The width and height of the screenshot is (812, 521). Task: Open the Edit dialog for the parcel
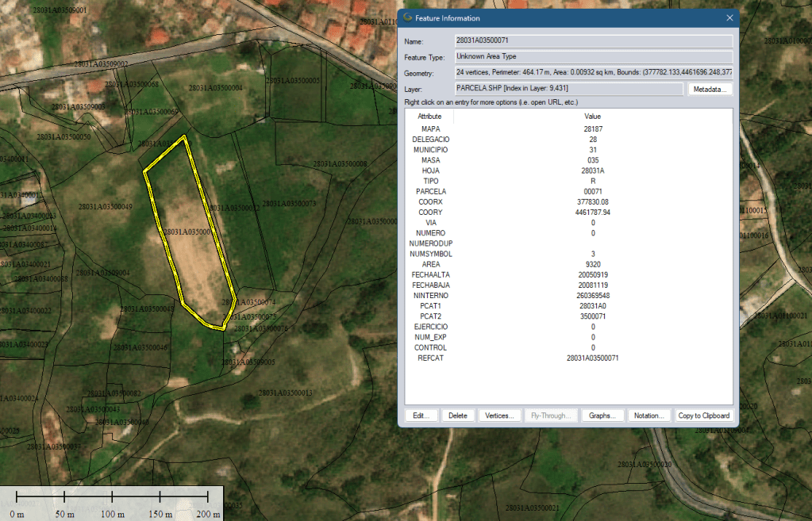pos(421,414)
